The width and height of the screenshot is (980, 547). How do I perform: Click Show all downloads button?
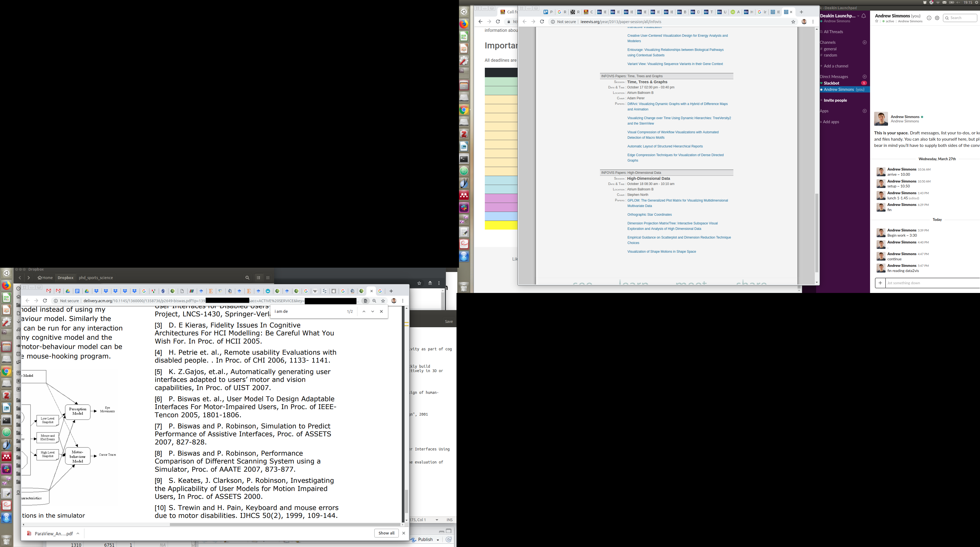(386, 533)
